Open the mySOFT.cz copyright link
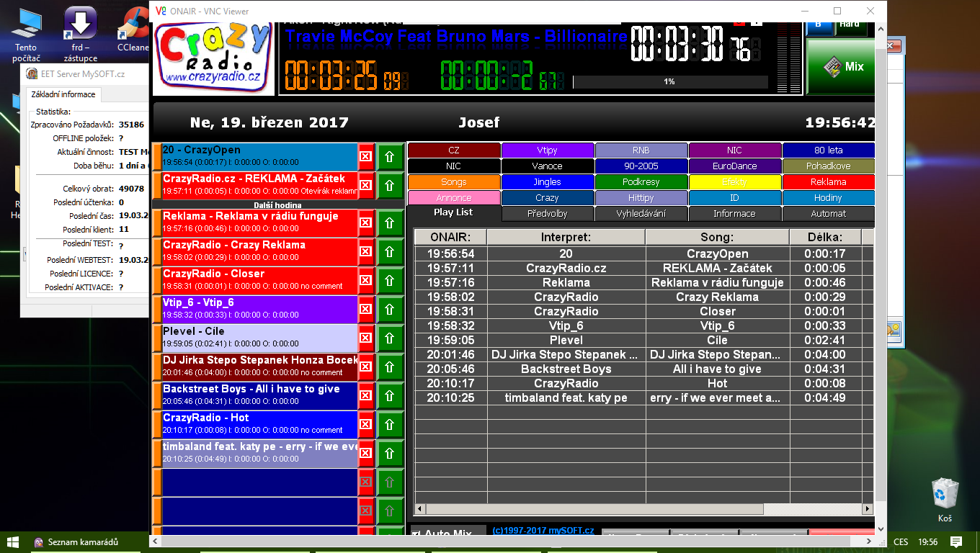 click(x=543, y=531)
